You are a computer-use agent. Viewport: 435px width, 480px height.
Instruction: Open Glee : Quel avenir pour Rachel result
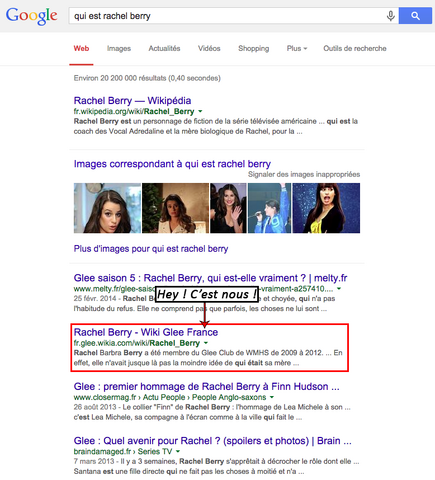pyautogui.click(x=212, y=441)
